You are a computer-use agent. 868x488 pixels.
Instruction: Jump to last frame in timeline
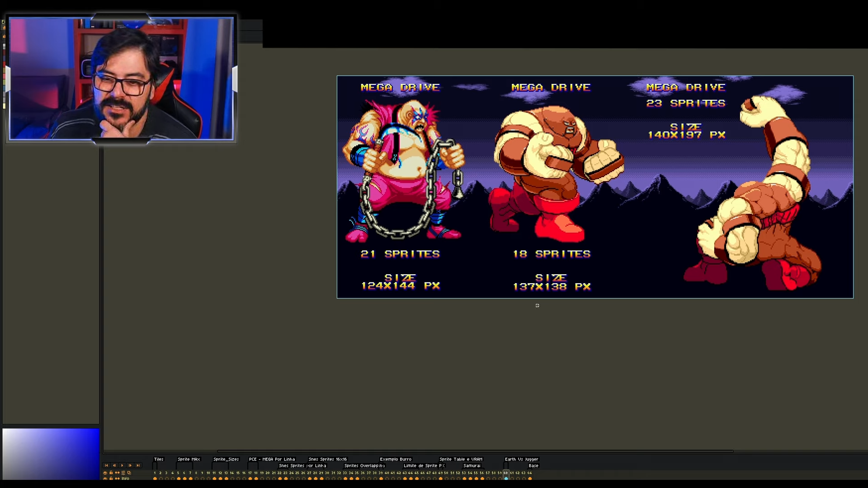[x=138, y=465]
